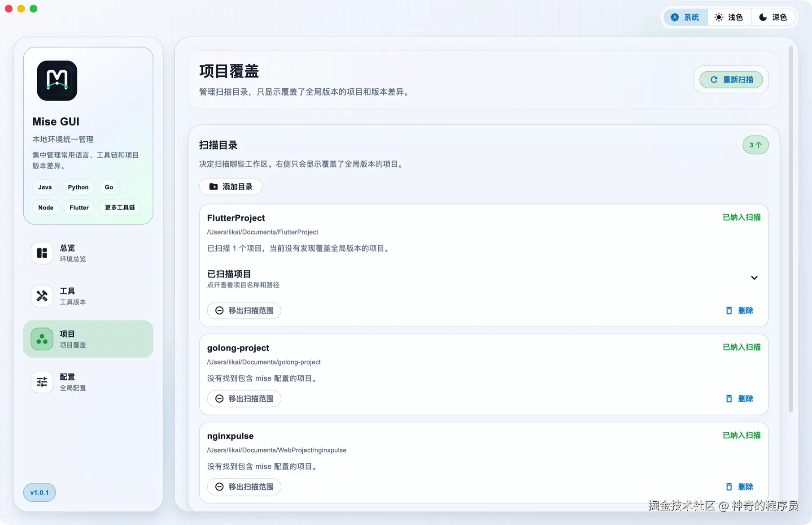Screen dimensions: 812x525
Task: Click the Mise GUI app title text
Action: click(x=56, y=121)
